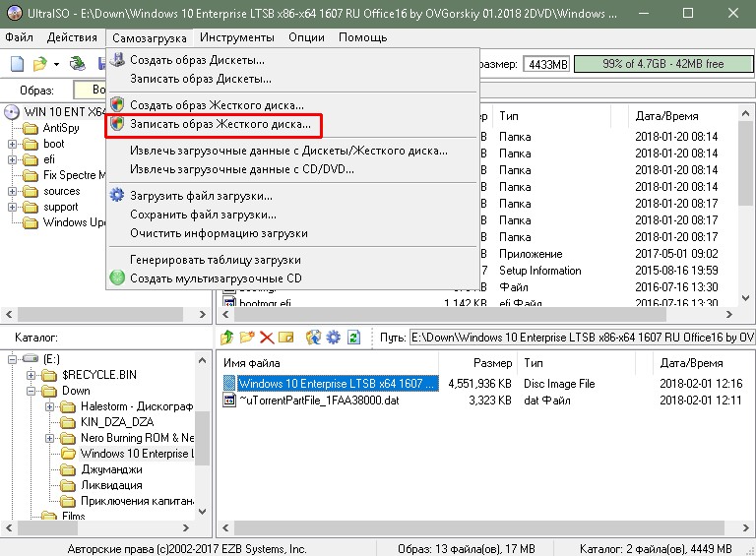Click the blue gear settings icon near Путь
756x556 pixels.
pyautogui.click(x=333, y=338)
